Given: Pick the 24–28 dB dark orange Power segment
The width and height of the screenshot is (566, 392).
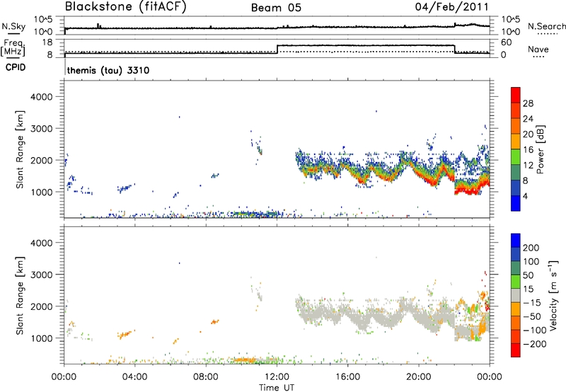Looking at the screenshot, I should point(516,110).
